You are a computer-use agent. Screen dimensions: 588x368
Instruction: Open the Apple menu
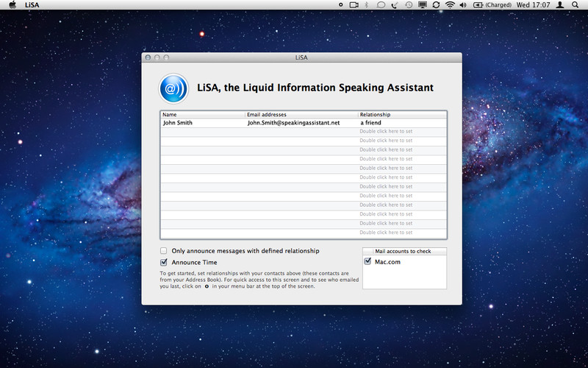tap(12, 5)
